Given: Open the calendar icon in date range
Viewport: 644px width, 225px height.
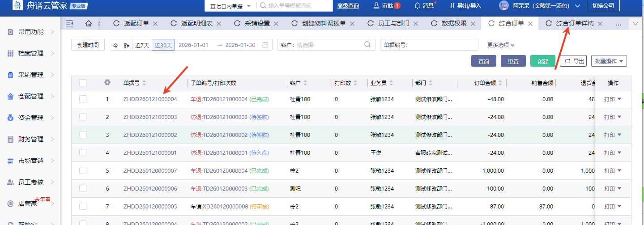Looking at the screenshot, I should tap(265, 45).
